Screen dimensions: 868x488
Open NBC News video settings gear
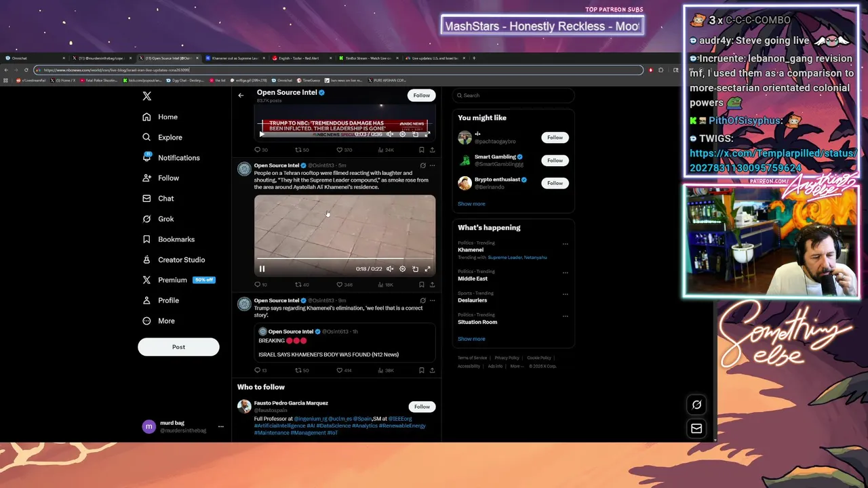[402, 134]
